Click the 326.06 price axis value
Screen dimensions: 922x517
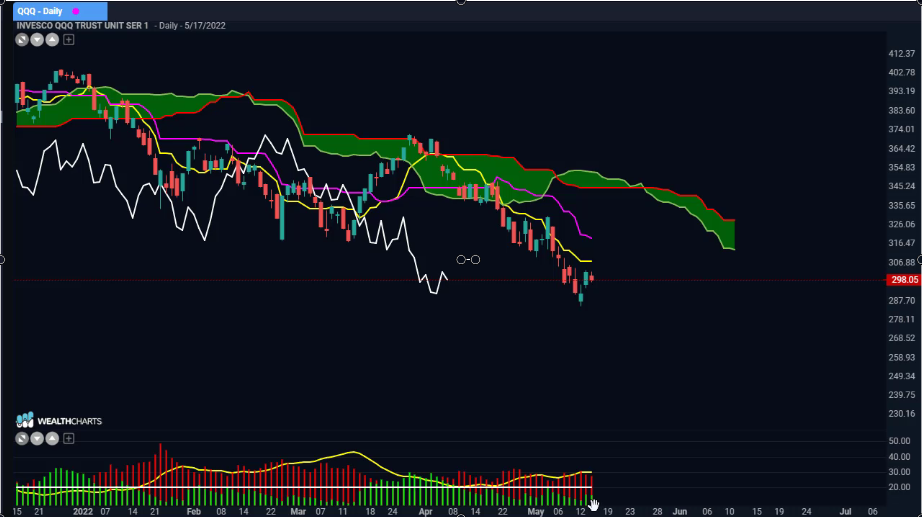pos(901,224)
